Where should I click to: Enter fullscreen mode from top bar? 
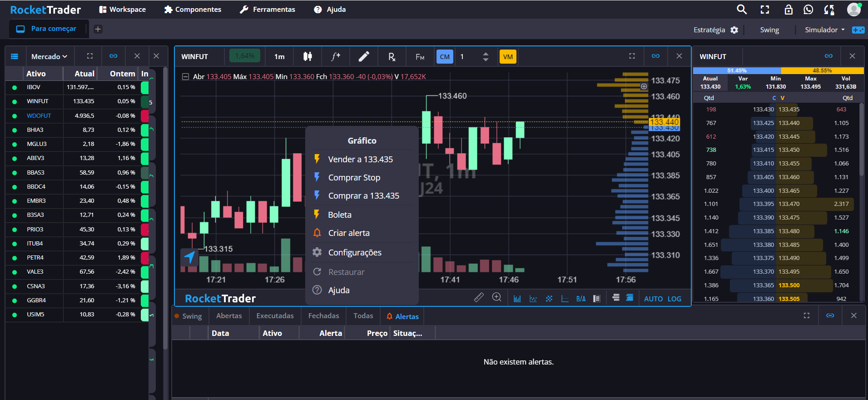point(765,10)
